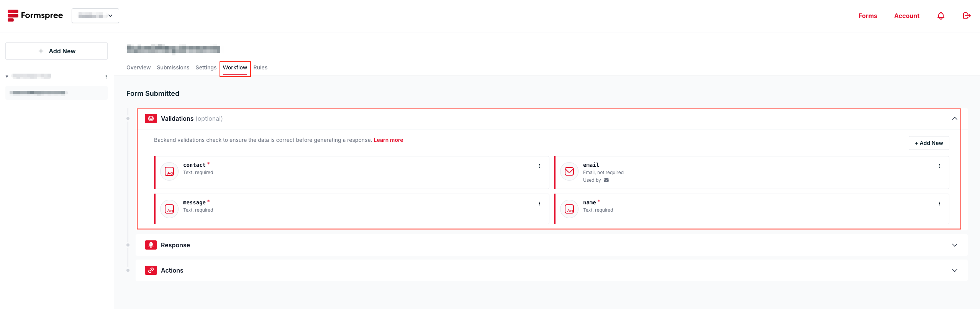Collapse the sidebar project tree triangle

7,77
